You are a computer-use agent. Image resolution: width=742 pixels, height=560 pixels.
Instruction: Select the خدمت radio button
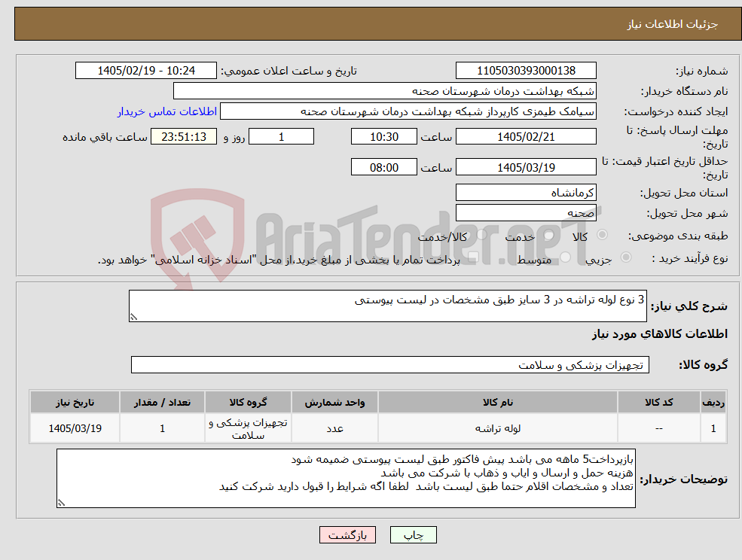pos(548,235)
